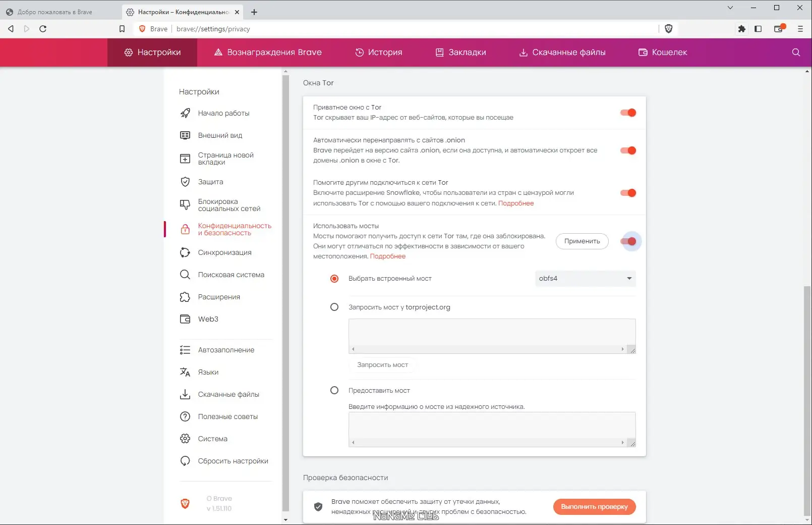This screenshot has height=525, width=812.
Task: Select Запросить мост у torproject.org radio button
Action: (334, 307)
